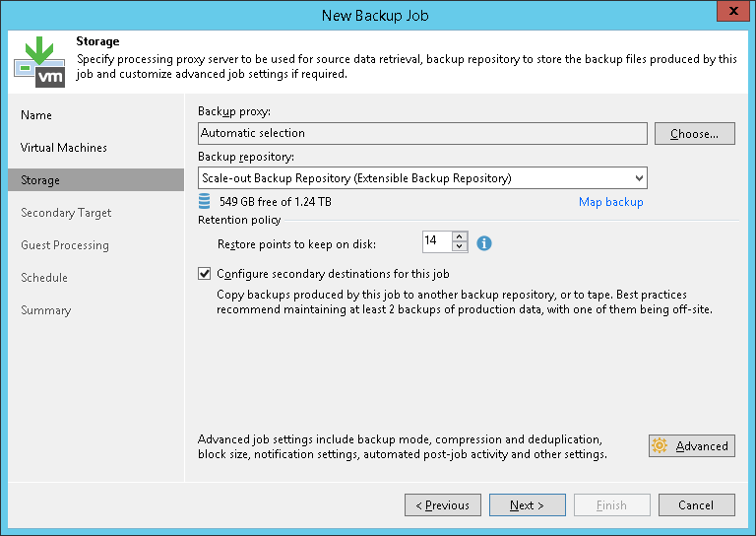Select the Storage step in the sidebar
The width and height of the screenshot is (756, 536).
pyautogui.click(x=40, y=180)
